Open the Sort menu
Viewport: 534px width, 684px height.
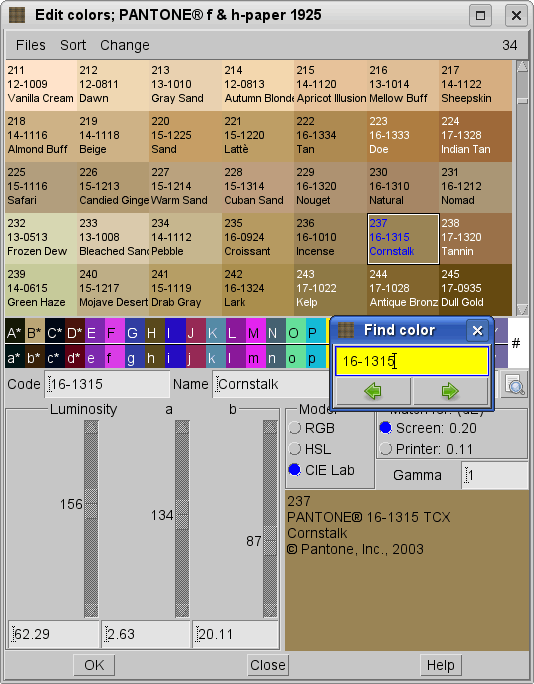[73, 45]
